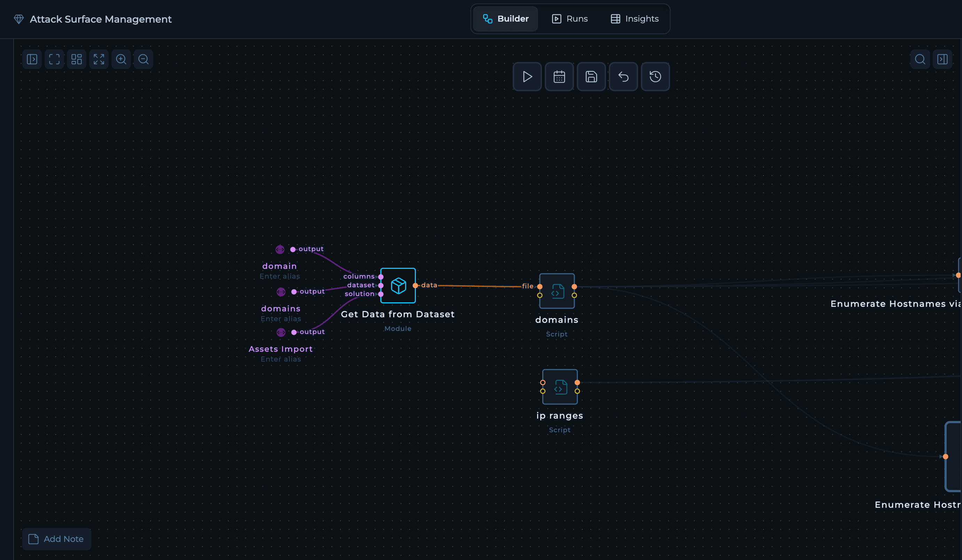
Task: Click the domain Enter alias field
Action: [x=279, y=277]
